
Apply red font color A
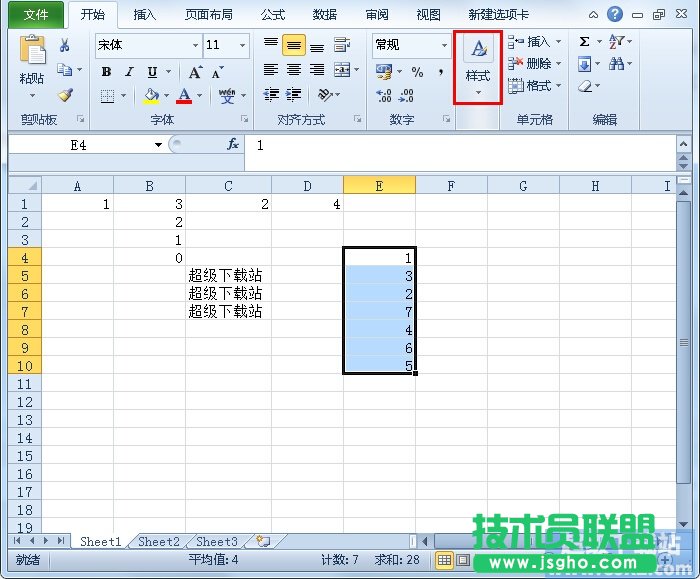click(x=184, y=96)
